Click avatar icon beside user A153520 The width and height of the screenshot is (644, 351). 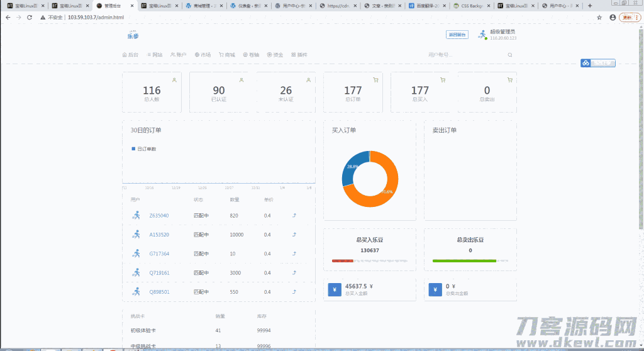(x=136, y=235)
